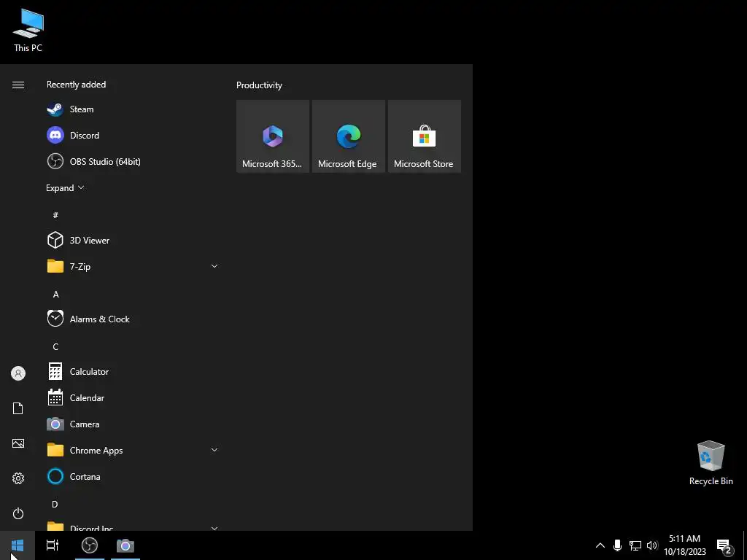Open volume control tray icon
747x560 pixels.
(x=652, y=545)
